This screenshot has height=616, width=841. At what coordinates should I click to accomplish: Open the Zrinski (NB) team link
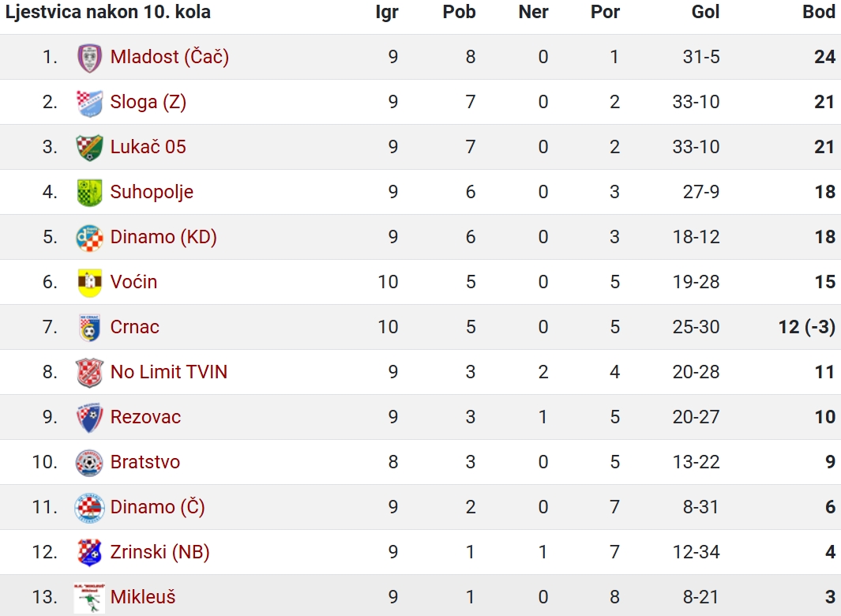160,552
